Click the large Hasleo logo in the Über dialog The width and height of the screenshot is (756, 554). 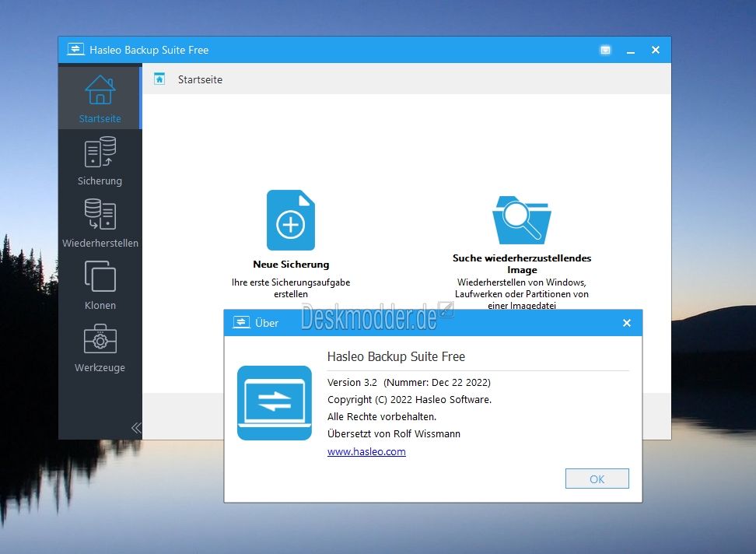point(275,403)
